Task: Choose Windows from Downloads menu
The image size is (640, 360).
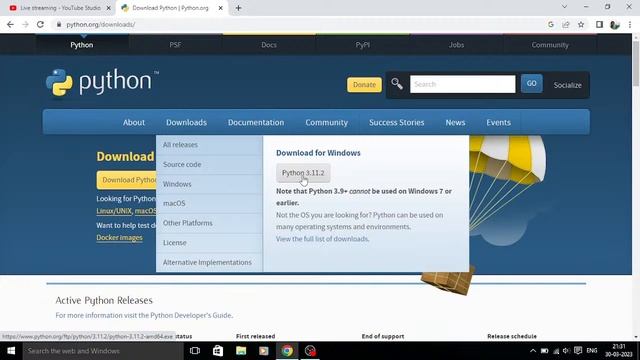Action: [209, 184]
